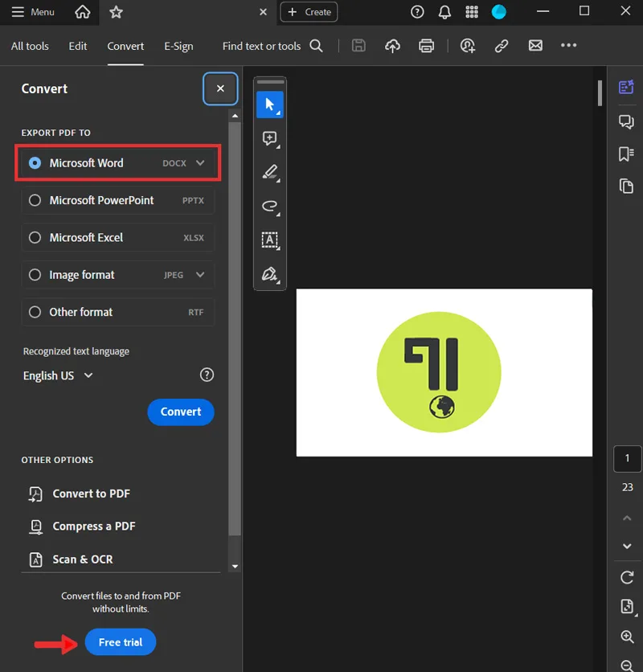Rotate the page with the circular arrow
643x672 pixels.
coord(627,577)
